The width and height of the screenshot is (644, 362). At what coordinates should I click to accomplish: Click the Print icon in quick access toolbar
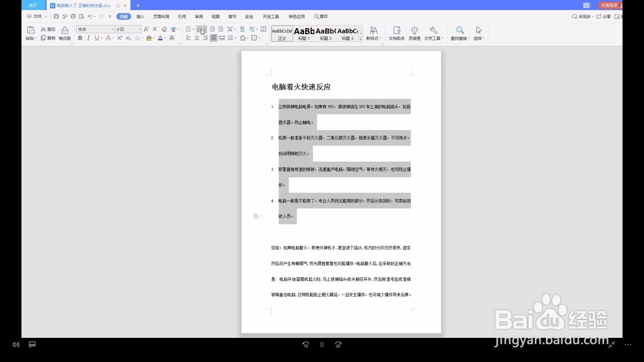coord(72,16)
